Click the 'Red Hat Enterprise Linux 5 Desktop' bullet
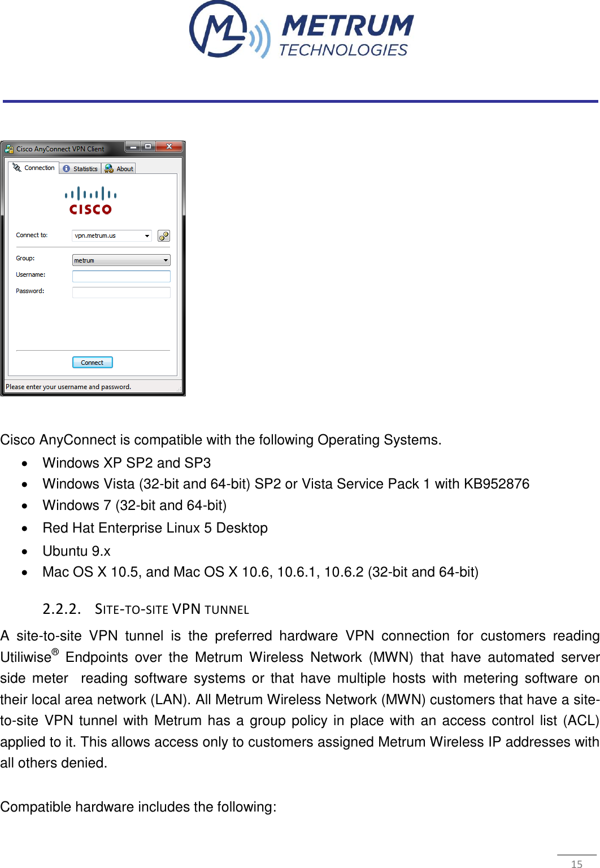The image size is (600, 868). point(155,528)
